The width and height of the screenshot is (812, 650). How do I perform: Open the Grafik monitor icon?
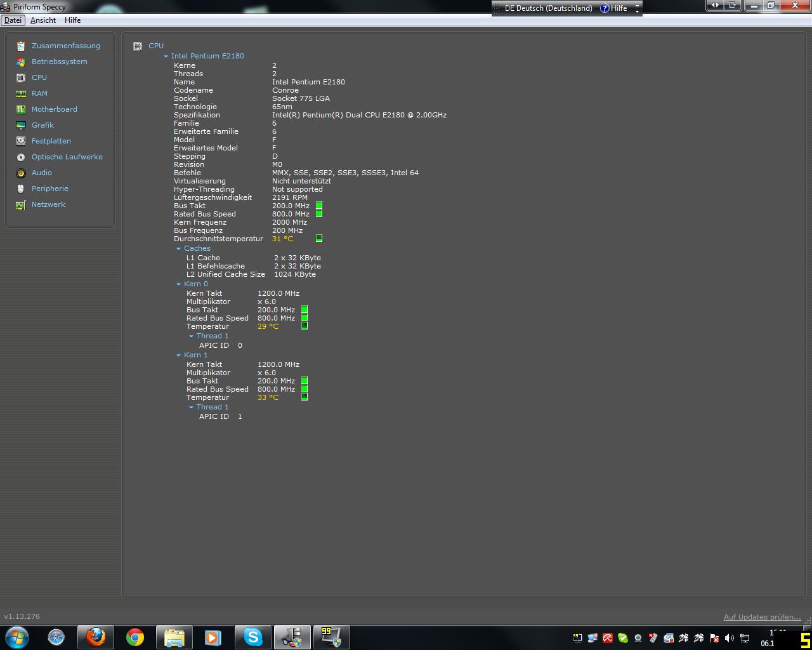21,125
